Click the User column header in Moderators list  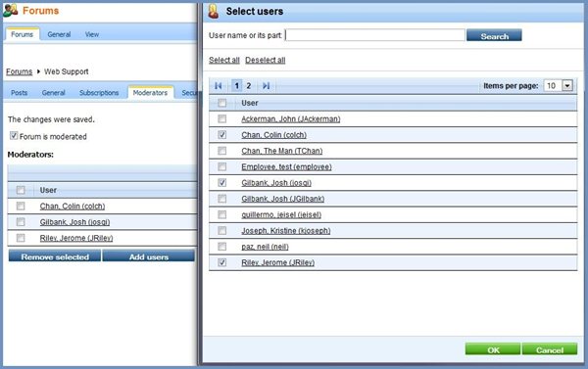point(48,190)
